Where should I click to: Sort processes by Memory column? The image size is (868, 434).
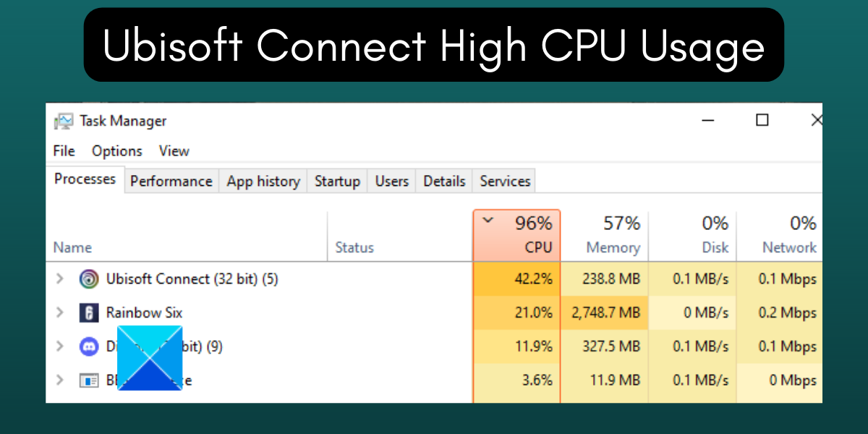(612, 247)
